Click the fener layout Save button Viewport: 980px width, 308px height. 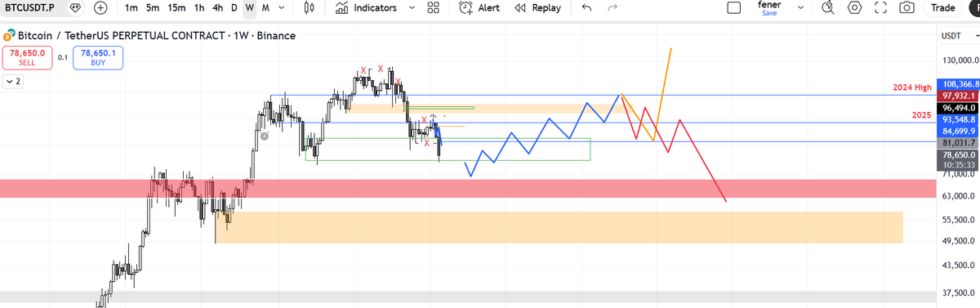tap(769, 12)
